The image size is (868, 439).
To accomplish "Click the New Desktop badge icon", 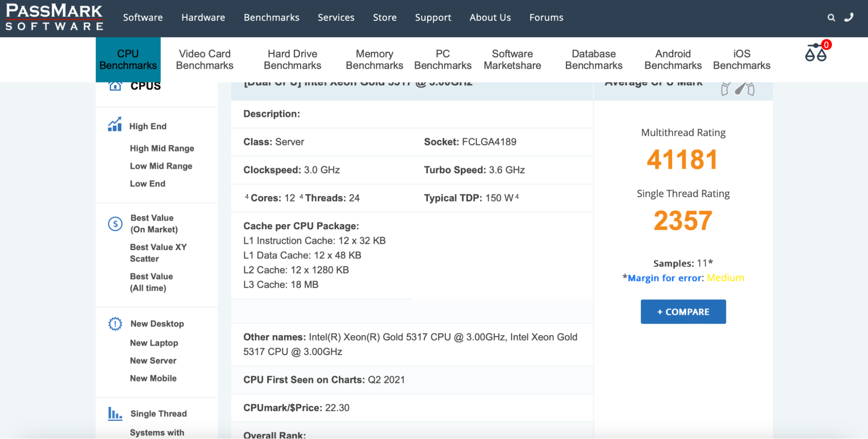I will pyautogui.click(x=115, y=323).
